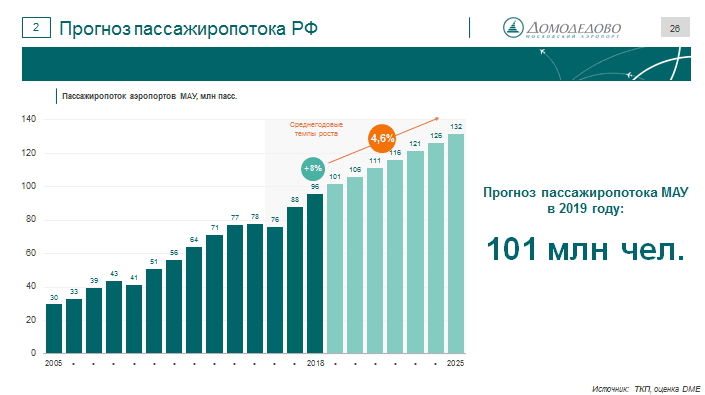The width and height of the screenshot is (705, 395).
Task: Click the Домодедово logo text
Action: pos(573,29)
